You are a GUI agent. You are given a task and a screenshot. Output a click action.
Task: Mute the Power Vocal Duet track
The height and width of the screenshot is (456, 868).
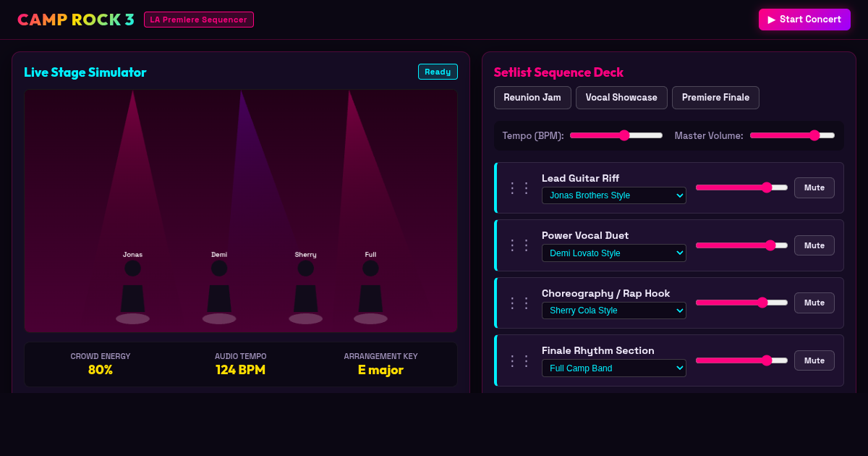tap(814, 245)
